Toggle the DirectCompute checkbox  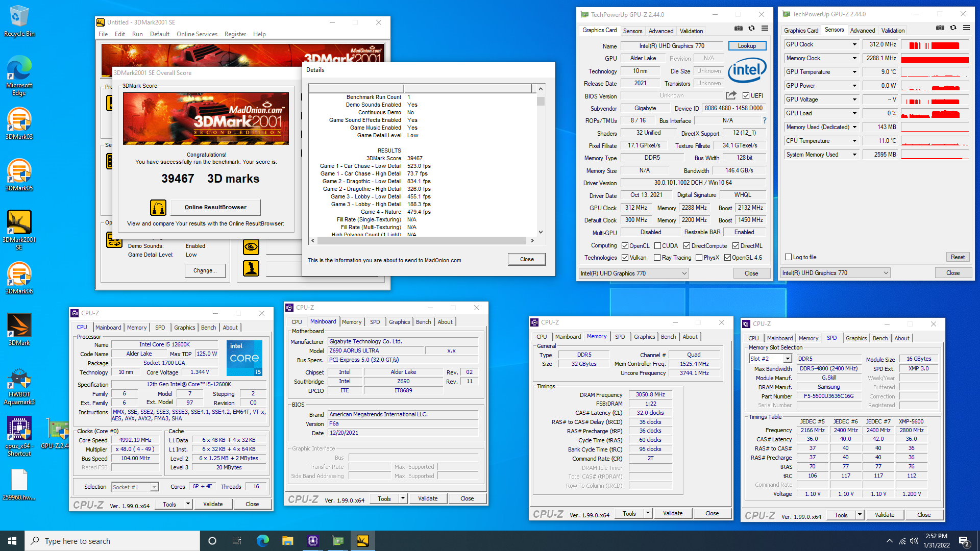(687, 246)
